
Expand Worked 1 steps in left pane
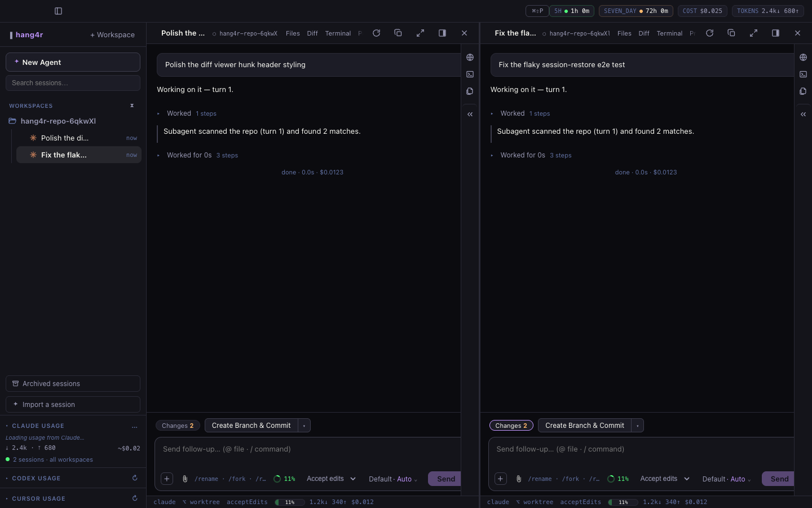click(187, 113)
